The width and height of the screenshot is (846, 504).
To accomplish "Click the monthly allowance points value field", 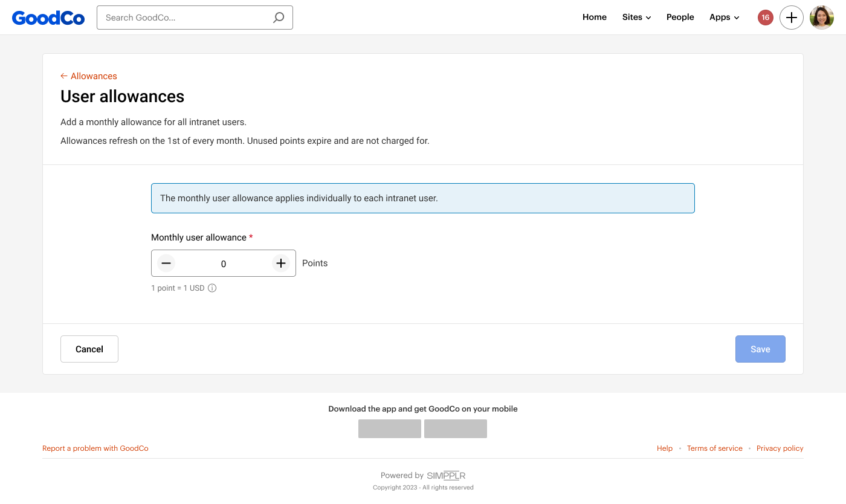I will coord(224,263).
